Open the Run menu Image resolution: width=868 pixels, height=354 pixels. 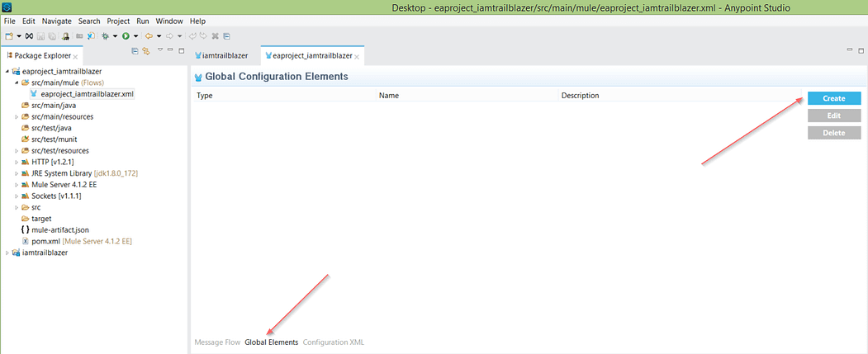[143, 21]
